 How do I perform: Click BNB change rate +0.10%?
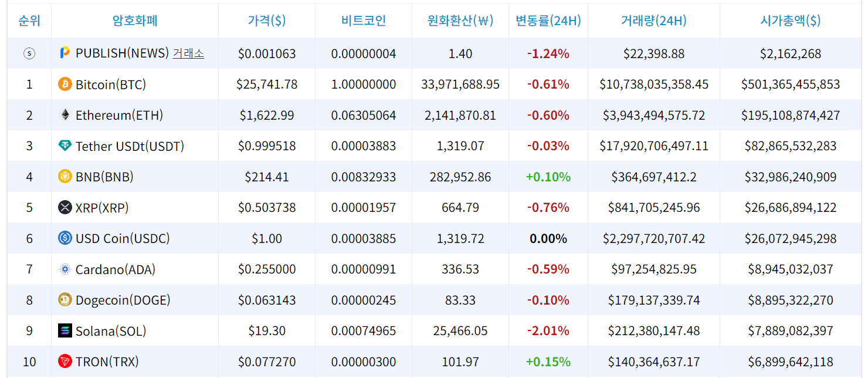tap(548, 177)
